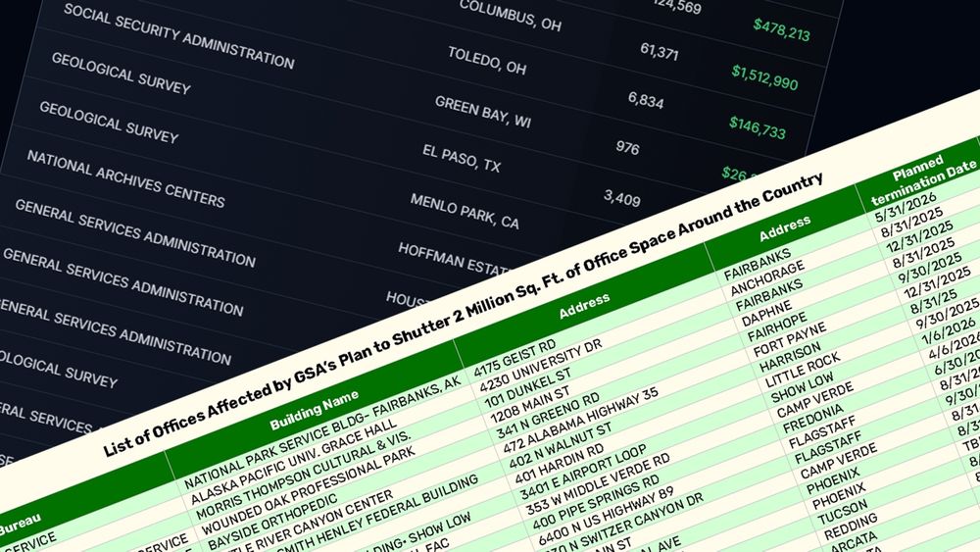Select the 'BAYSIDE ORTHOPEDIC' building cell
The image size is (980, 552).
(x=271, y=522)
